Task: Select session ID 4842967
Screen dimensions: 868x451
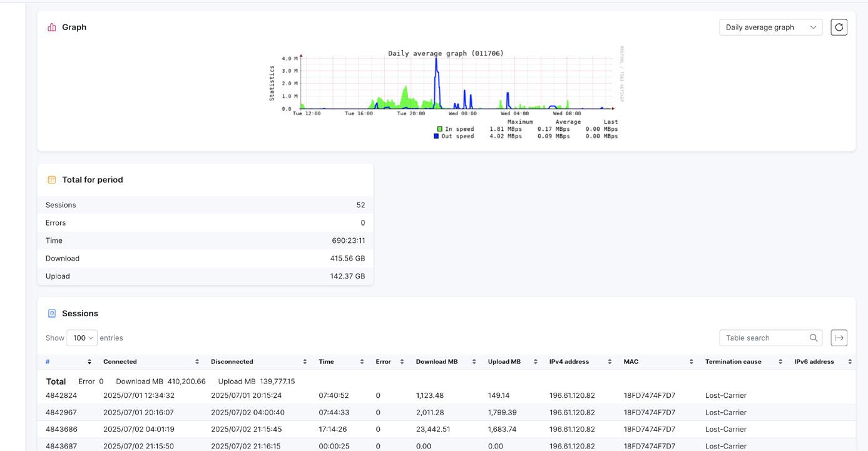Action: tap(61, 412)
